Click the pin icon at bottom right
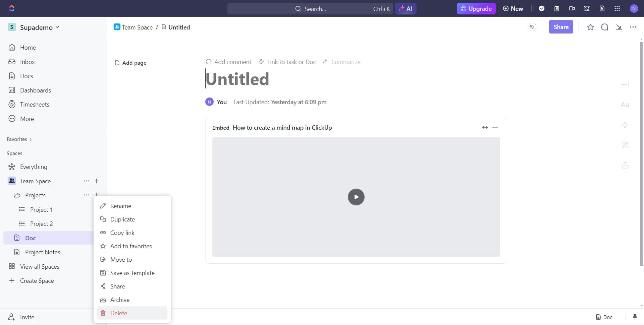Screen dimensions: 644x325 pyautogui.click(x=635, y=317)
